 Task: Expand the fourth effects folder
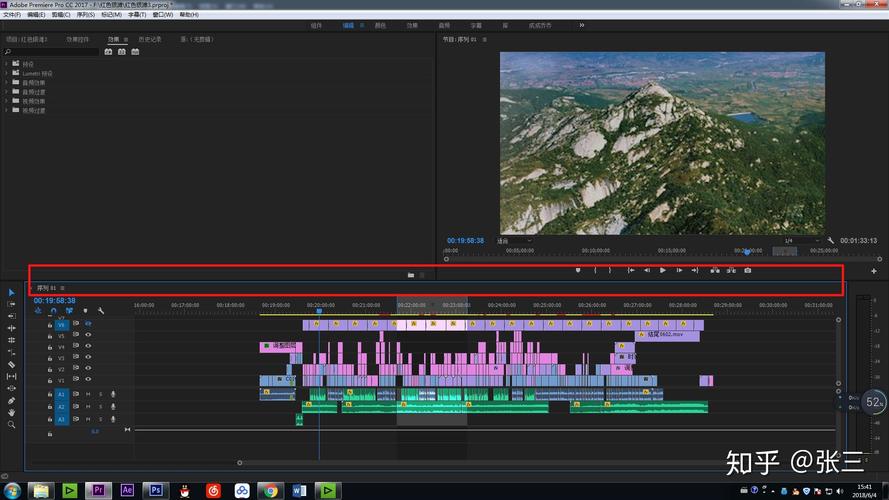pos(6,91)
